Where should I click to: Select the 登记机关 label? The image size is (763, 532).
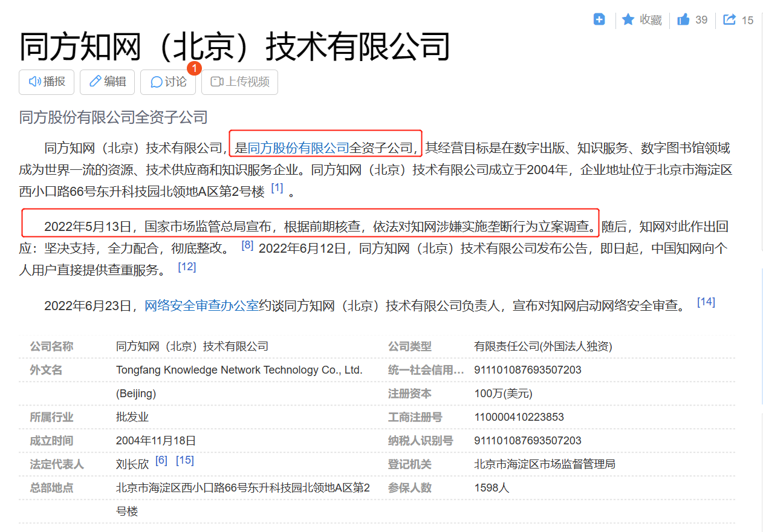coord(410,464)
